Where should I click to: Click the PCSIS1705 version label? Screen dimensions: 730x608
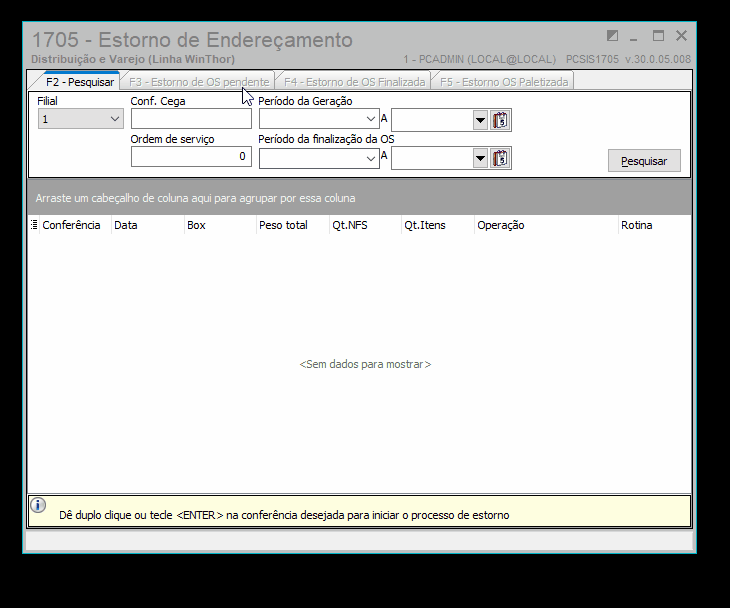(629, 60)
